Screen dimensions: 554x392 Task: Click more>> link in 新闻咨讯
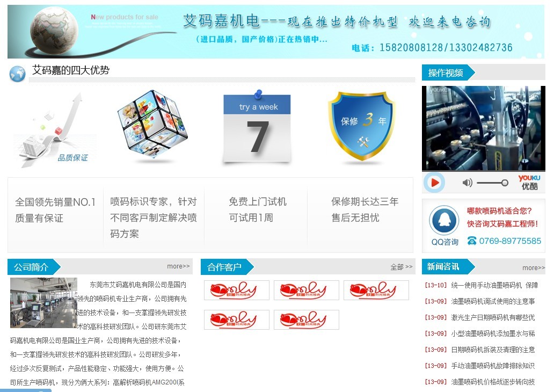point(534,268)
